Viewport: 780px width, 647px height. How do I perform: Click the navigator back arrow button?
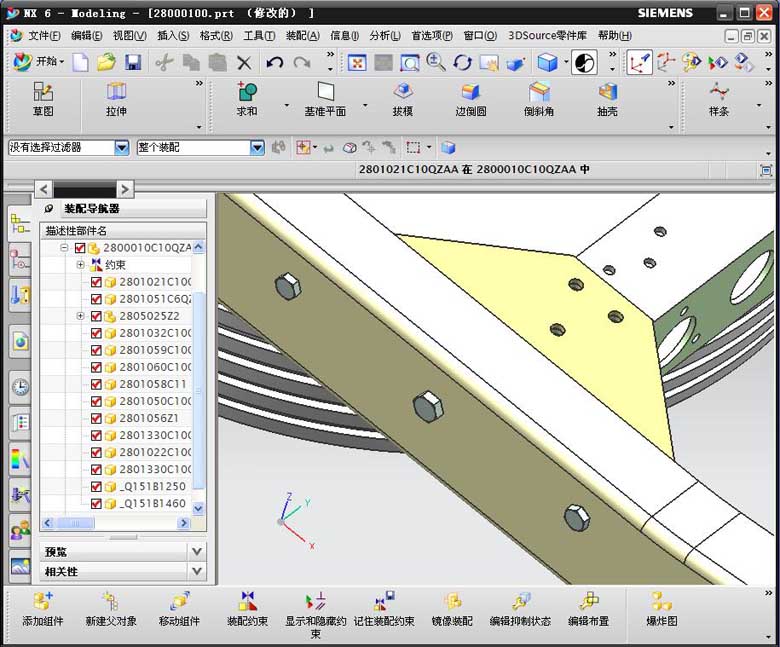click(44, 189)
